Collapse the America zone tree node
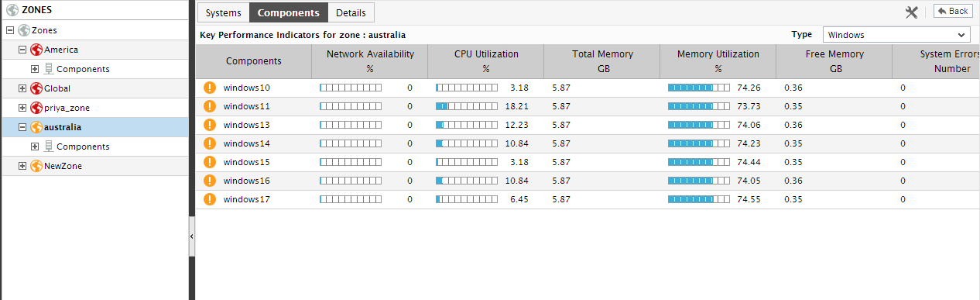This screenshot has height=300, width=980. coord(22,50)
